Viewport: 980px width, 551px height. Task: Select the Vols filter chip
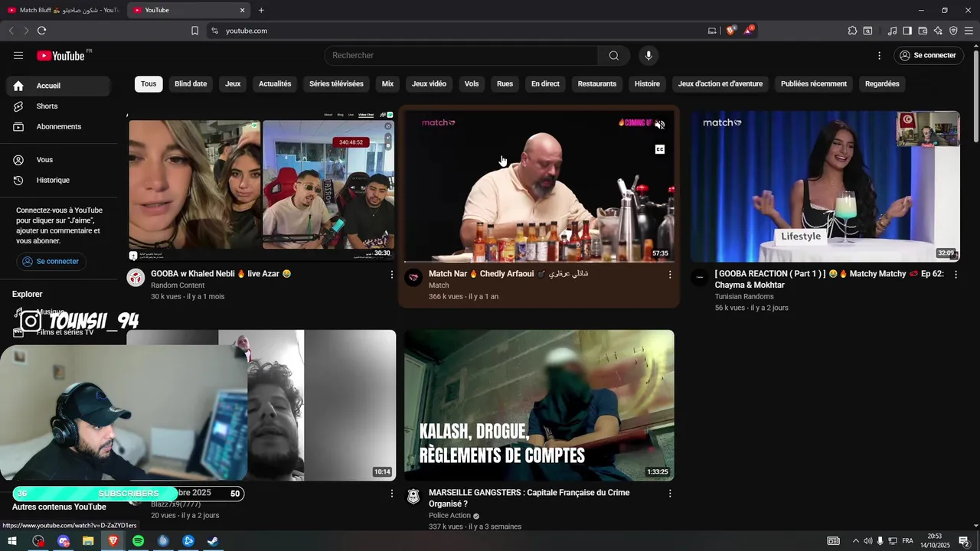point(472,83)
